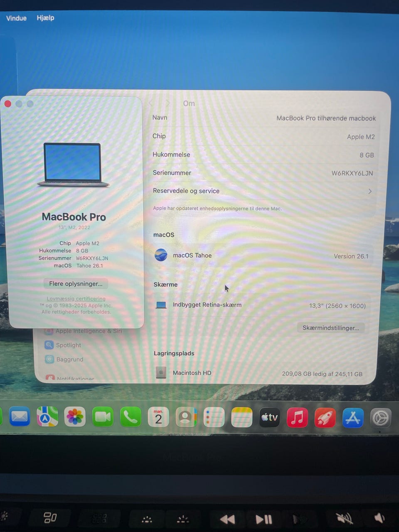Click the Serienummer value W6RKXY6LJN in settings
Image resolution: width=399 pixels, height=532 pixels.
(352, 173)
